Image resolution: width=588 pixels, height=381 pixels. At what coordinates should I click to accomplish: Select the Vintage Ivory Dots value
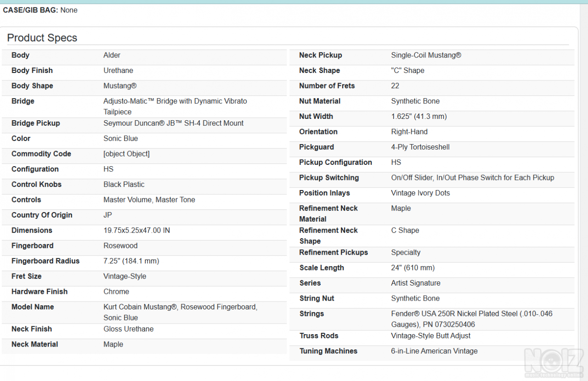pyautogui.click(x=420, y=193)
